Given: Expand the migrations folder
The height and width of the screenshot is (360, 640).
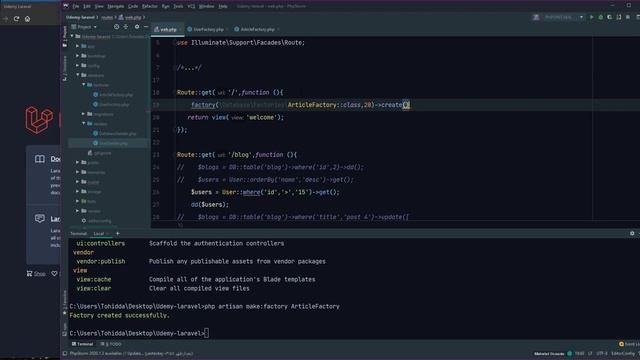Looking at the screenshot, I should click(x=84, y=114).
